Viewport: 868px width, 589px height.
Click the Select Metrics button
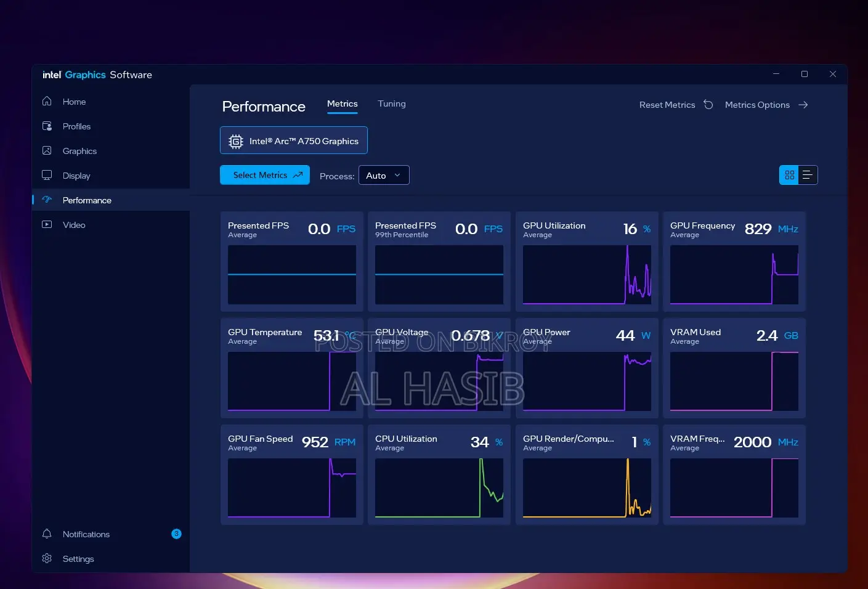(x=265, y=175)
